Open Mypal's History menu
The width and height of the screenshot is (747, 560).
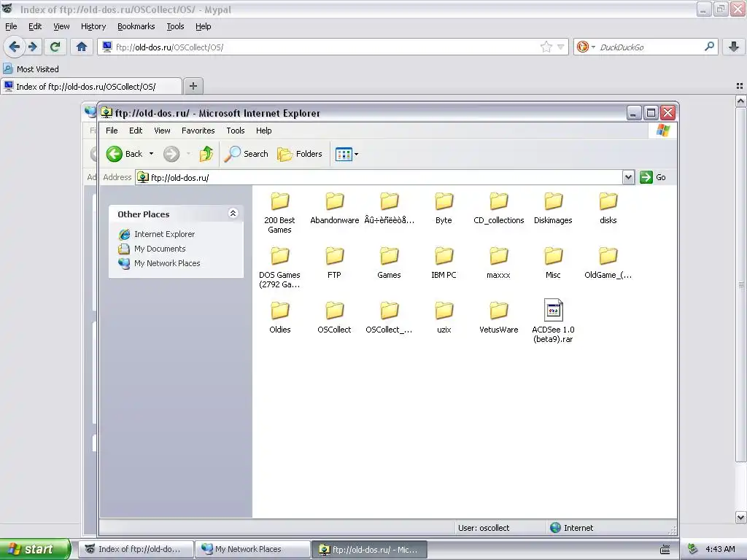point(93,26)
